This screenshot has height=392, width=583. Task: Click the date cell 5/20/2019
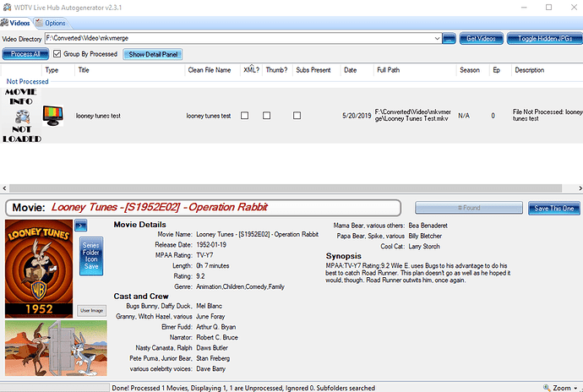pos(357,116)
